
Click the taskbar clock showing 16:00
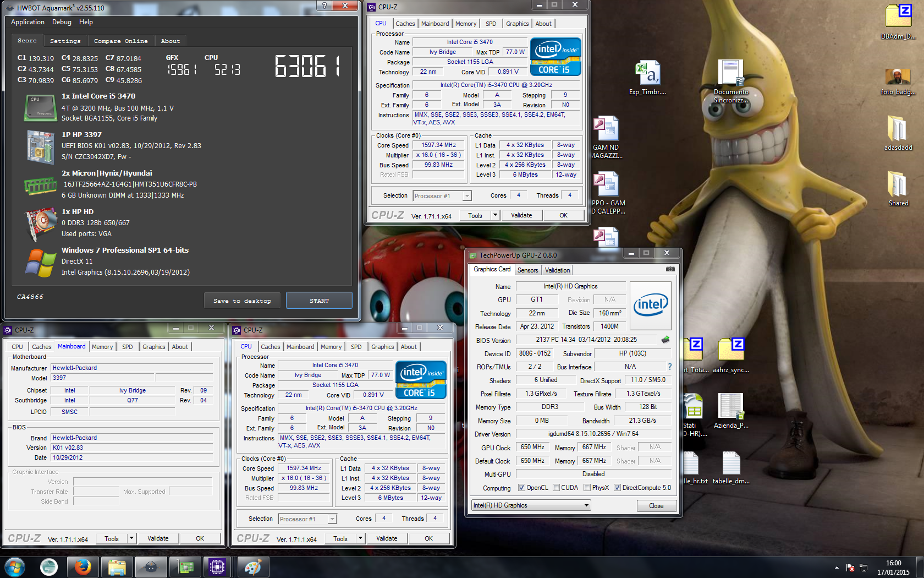tap(893, 568)
